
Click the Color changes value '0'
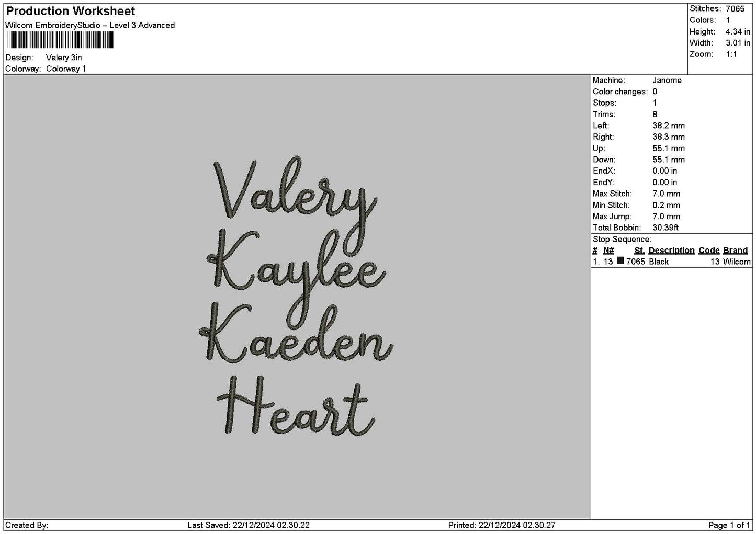pos(655,92)
